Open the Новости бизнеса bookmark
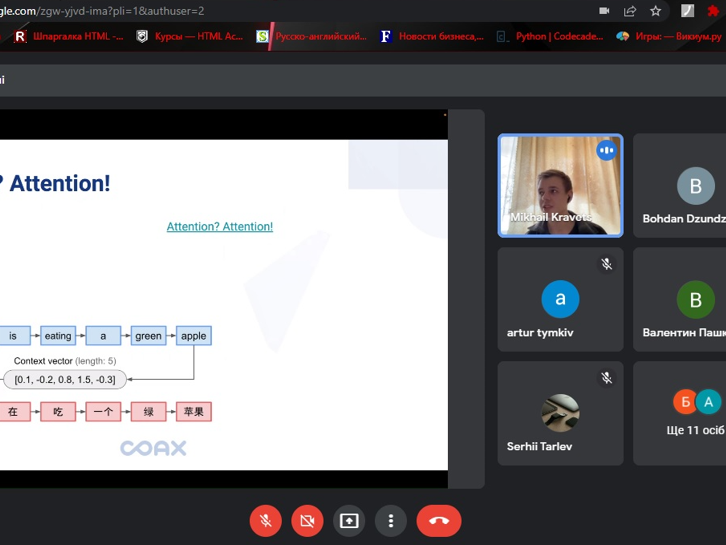This screenshot has width=726, height=545. click(432, 37)
